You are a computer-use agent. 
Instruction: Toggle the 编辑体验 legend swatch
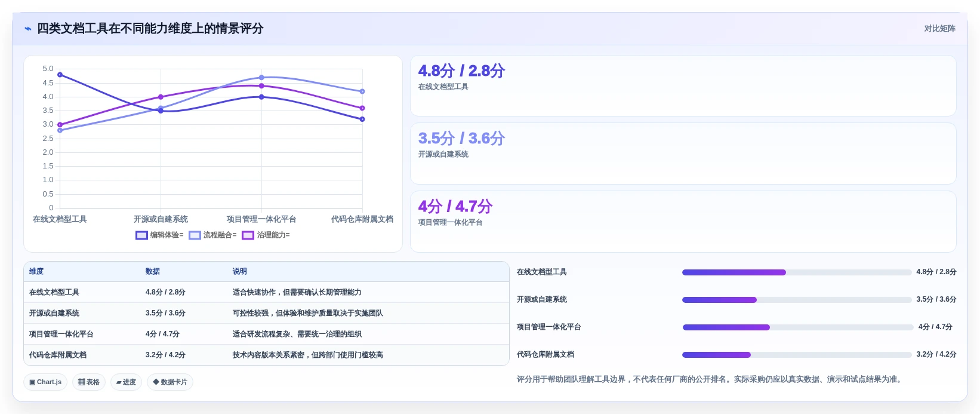pyautogui.click(x=141, y=235)
